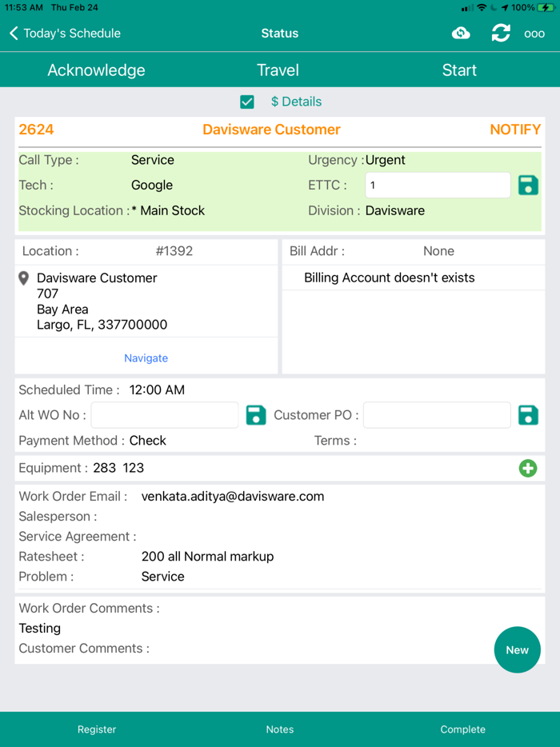Tap the round New button
This screenshot has height=747, width=560.
point(517,649)
